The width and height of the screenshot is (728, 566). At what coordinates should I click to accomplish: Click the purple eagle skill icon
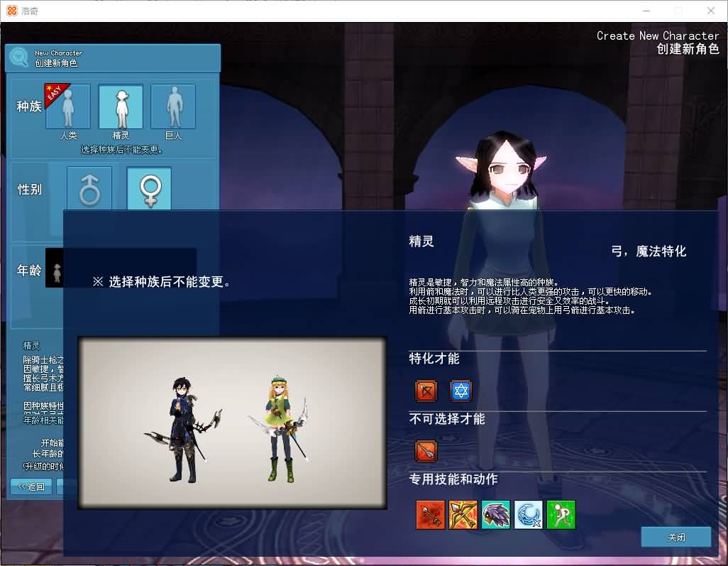click(x=495, y=515)
